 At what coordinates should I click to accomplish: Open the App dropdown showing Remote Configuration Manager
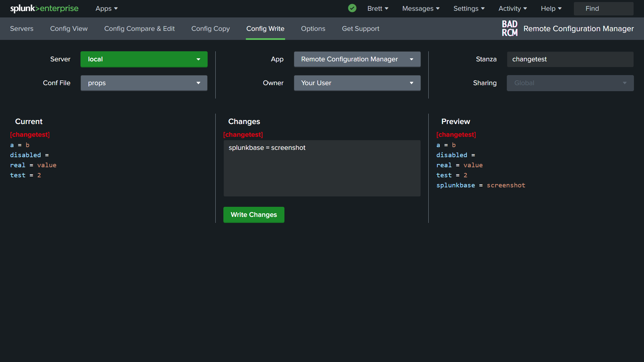pos(357,59)
